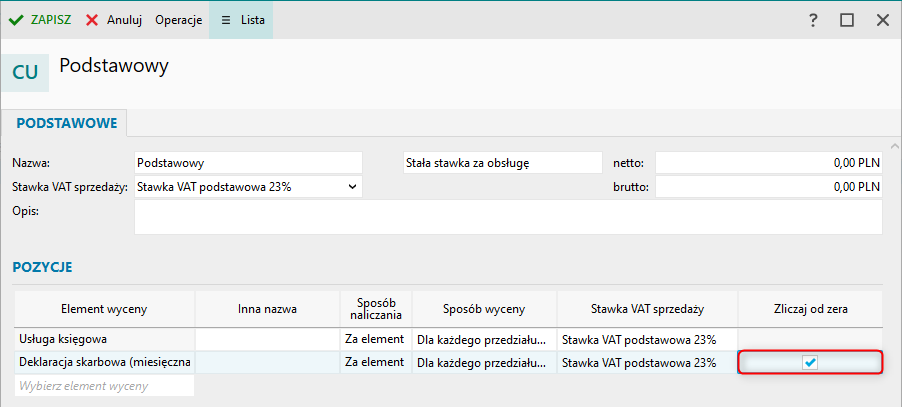Toggle Zliczaj od zera for Usługa księgowa
This screenshot has width=902, height=407.
coord(810,339)
